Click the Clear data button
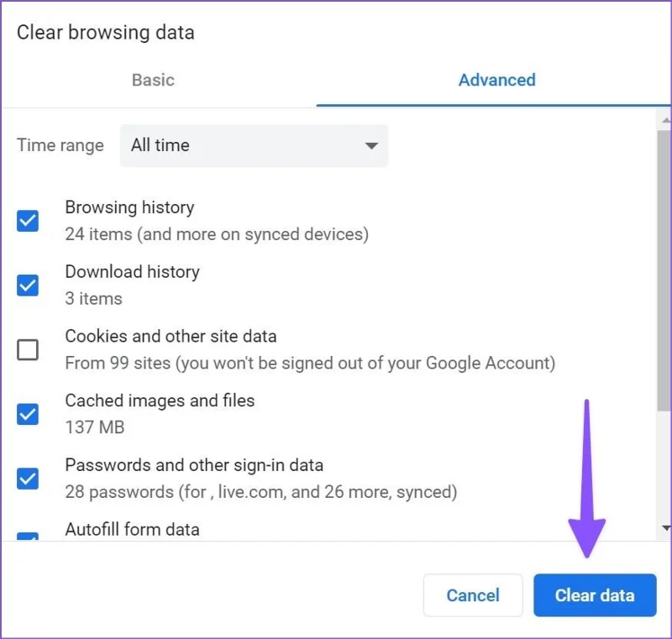 tap(595, 595)
